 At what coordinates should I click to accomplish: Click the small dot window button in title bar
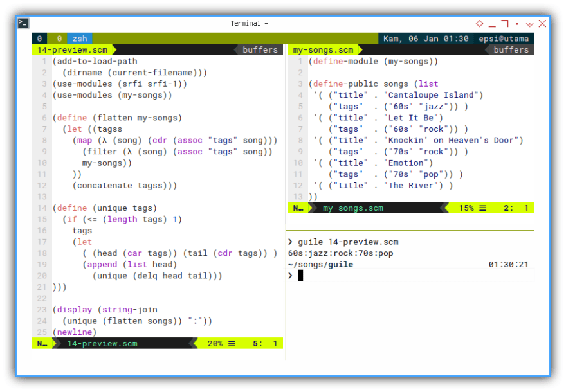coord(517,24)
